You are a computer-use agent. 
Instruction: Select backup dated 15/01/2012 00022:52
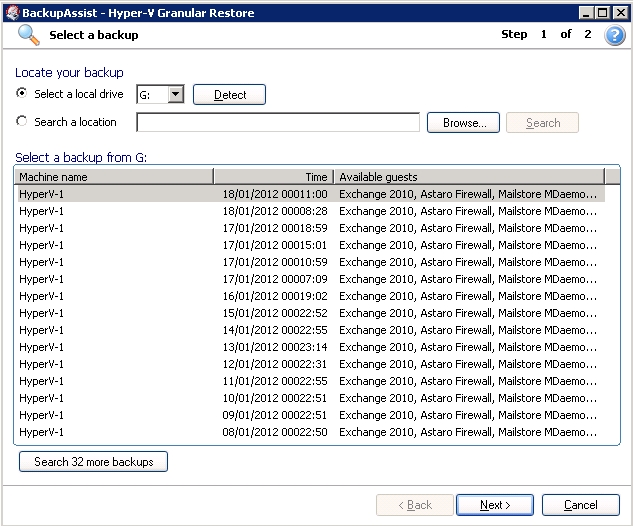coord(311,313)
